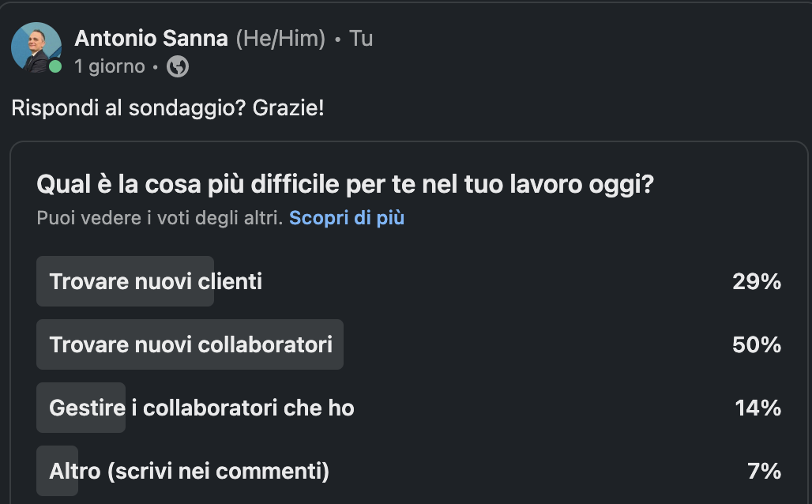This screenshot has width=812, height=504.
Task: Click the Rispondi al sondaggio post text
Action: [x=167, y=108]
